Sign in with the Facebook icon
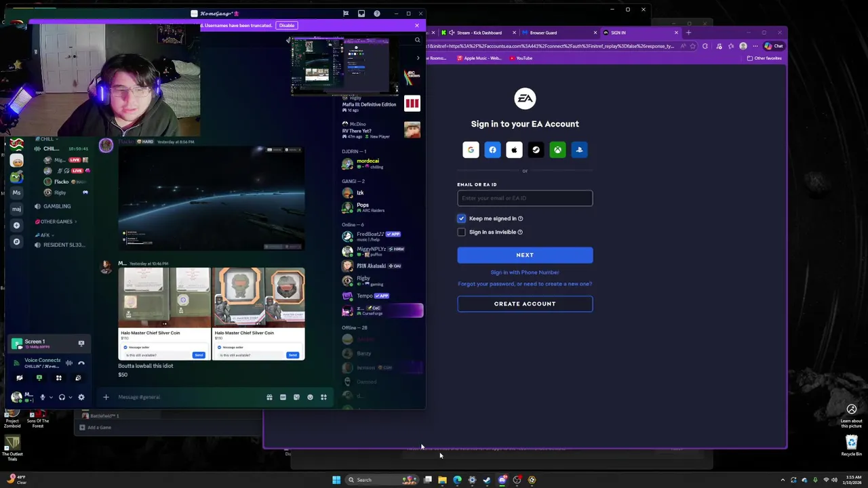Viewport: 868px width, 488px height. [492, 150]
